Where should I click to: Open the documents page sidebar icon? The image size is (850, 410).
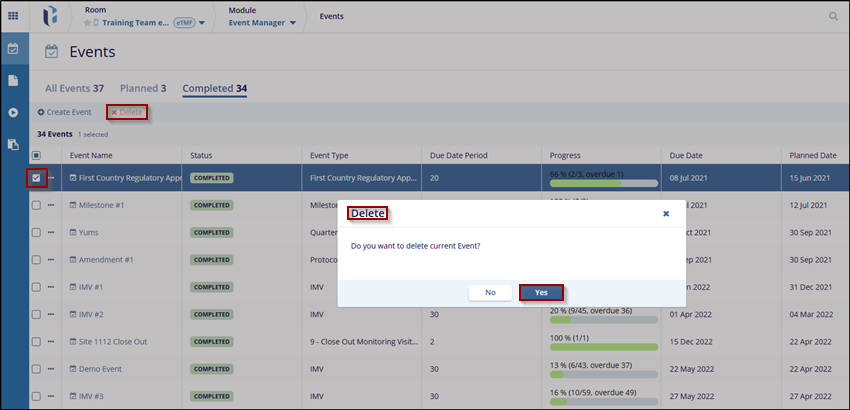pos(13,80)
